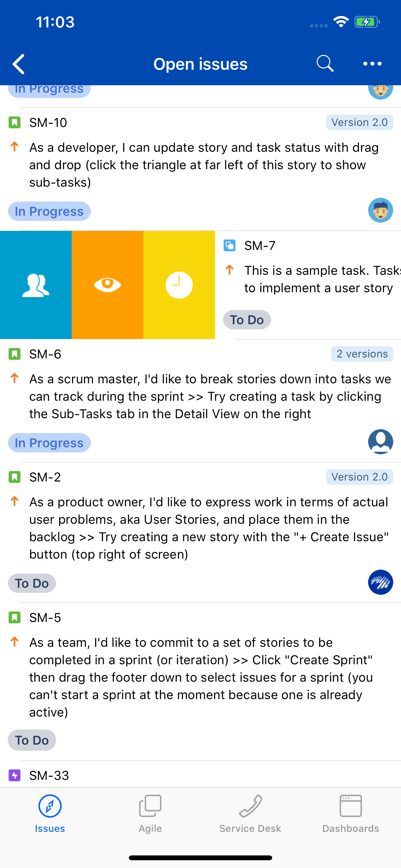Select the Issues tab
Viewport: 401px width, 868px height.
(x=50, y=813)
